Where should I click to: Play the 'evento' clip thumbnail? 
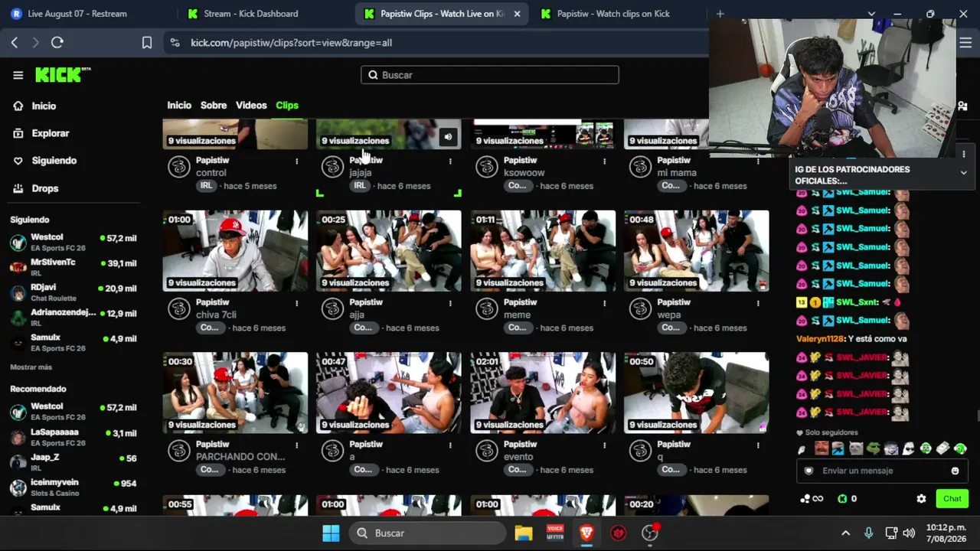(x=543, y=393)
